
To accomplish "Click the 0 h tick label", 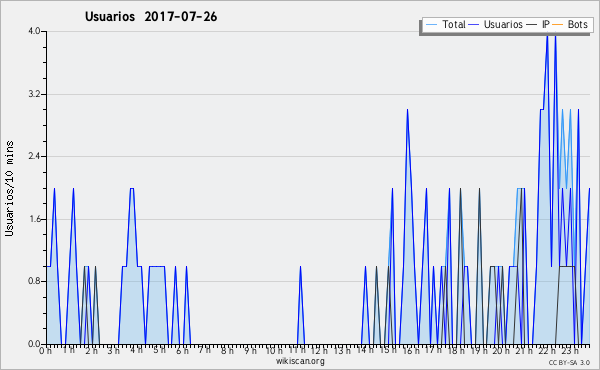I will point(45,351).
